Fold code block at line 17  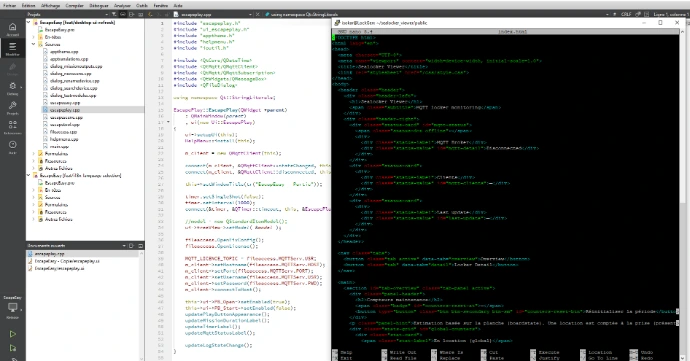tap(169, 122)
